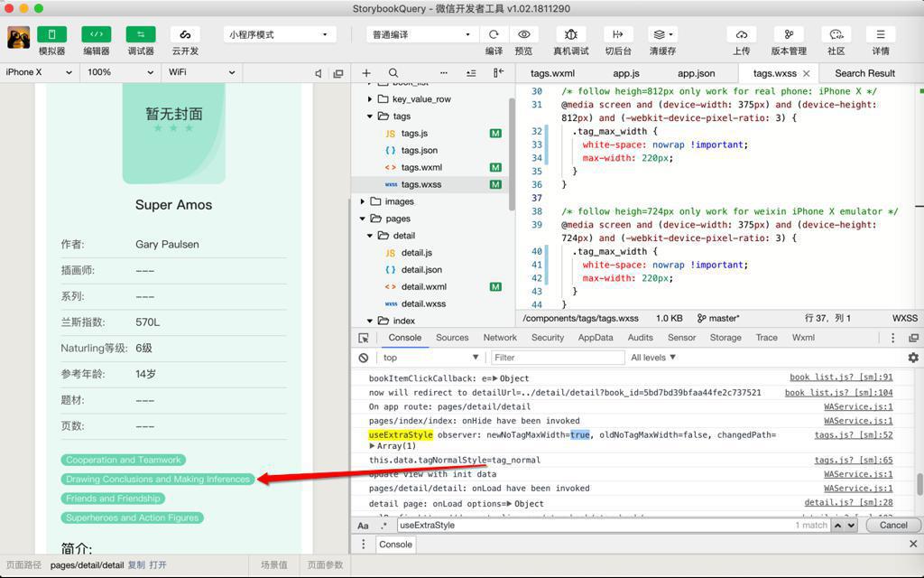Open the normal compile mode dropdown

420,35
